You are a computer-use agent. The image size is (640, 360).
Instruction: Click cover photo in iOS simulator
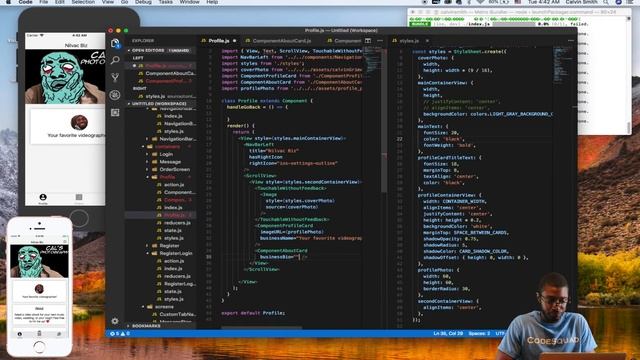tap(65, 77)
